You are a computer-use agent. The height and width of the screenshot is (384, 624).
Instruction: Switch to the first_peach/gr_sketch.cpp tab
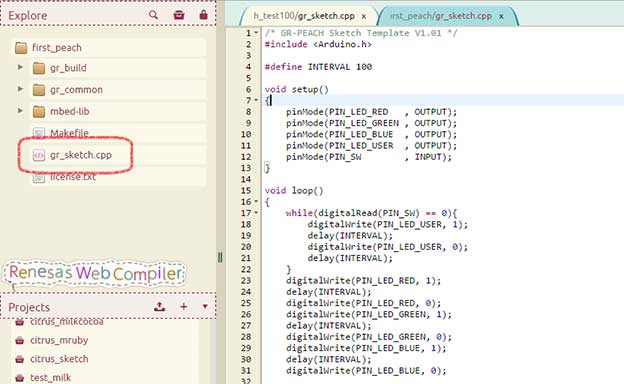pos(441,16)
